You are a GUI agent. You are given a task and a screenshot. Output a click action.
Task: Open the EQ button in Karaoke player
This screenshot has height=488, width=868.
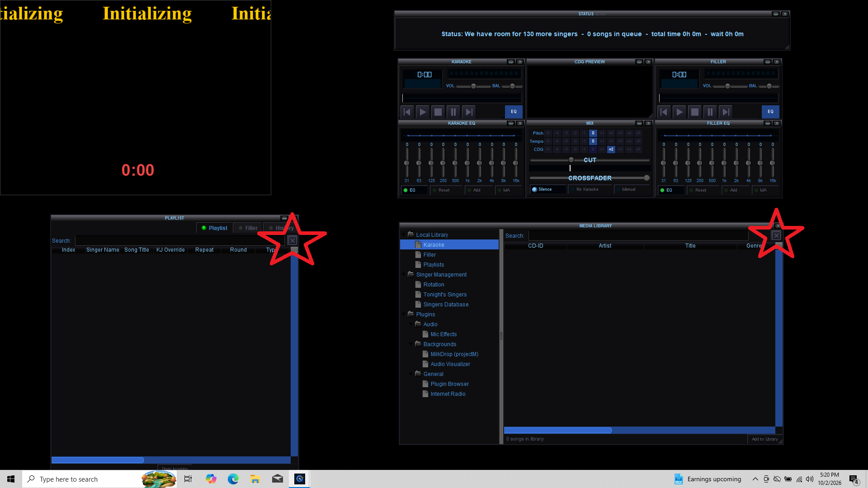514,112
